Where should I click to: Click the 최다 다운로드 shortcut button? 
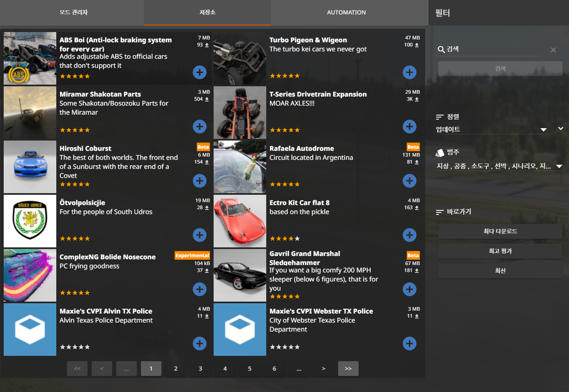[x=500, y=231]
